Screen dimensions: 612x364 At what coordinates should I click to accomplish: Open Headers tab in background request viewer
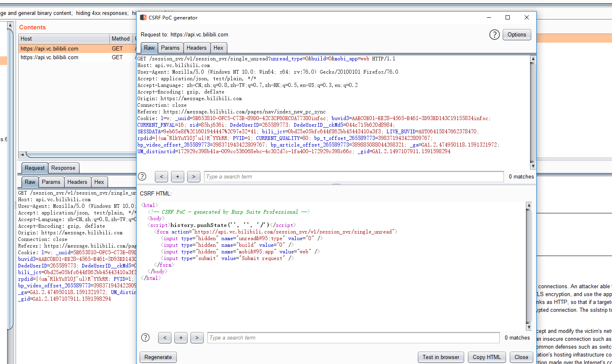coord(77,182)
